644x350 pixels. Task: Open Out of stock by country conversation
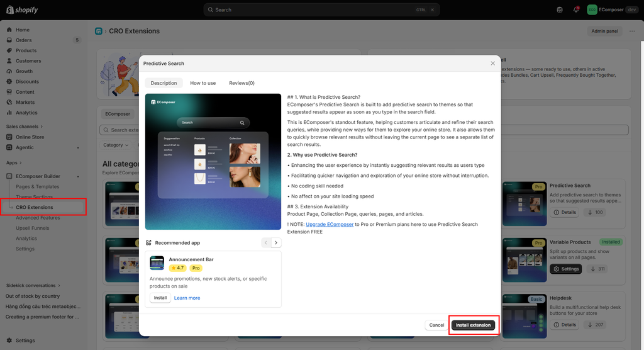tap(33, 296)
